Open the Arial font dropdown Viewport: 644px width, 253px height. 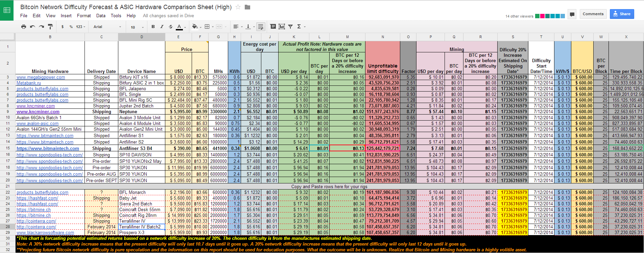coord(107,27)
